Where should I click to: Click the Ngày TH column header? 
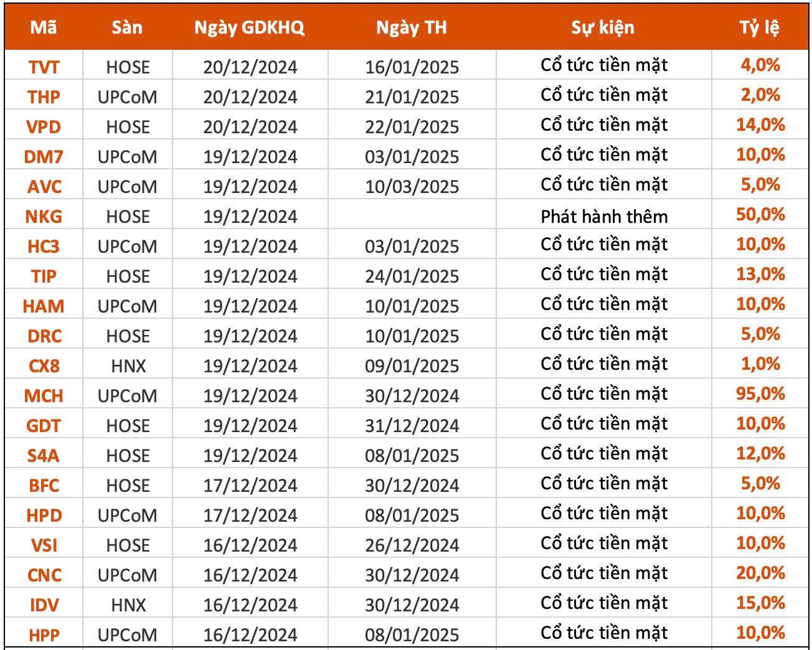coord(412,27)
